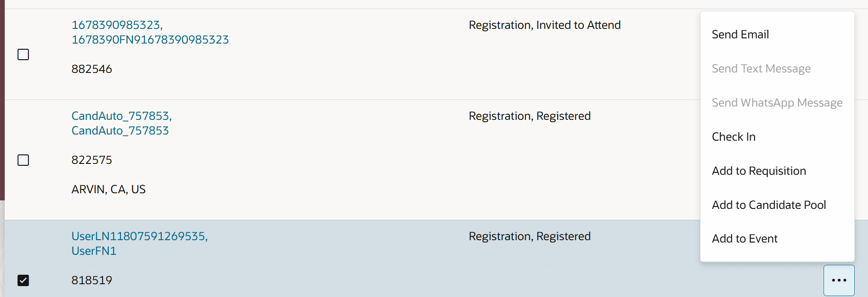Select the row checkbox for CandAuto_757853
The width and height of the screenshot is (868, 297).
pyautogui.click(x=24, y=160)
